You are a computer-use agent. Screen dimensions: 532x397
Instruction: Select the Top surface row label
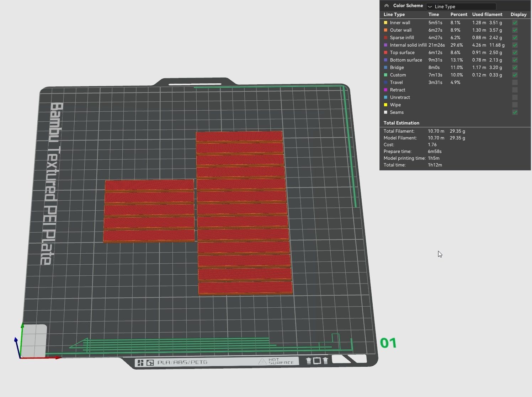point(402,52)
